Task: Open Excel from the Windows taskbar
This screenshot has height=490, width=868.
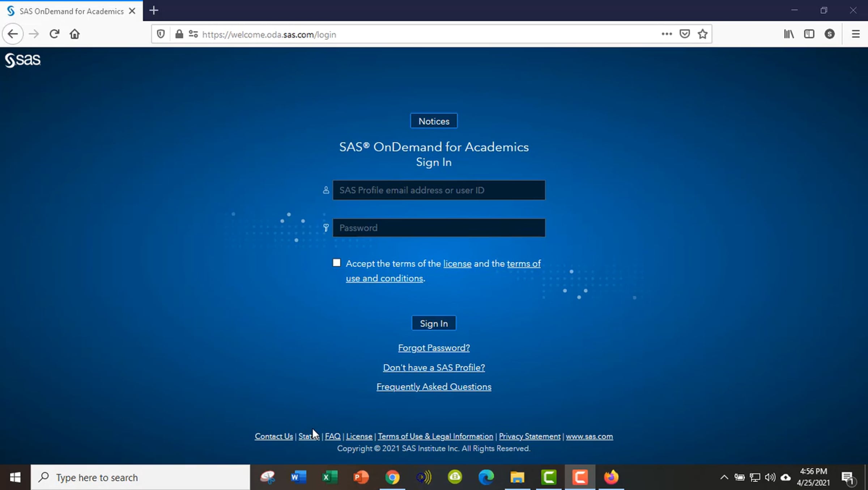Action: (329, 477)
